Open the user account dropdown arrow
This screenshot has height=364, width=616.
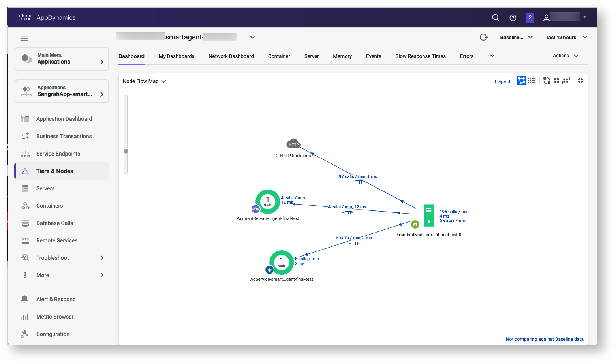click(585, 17)
